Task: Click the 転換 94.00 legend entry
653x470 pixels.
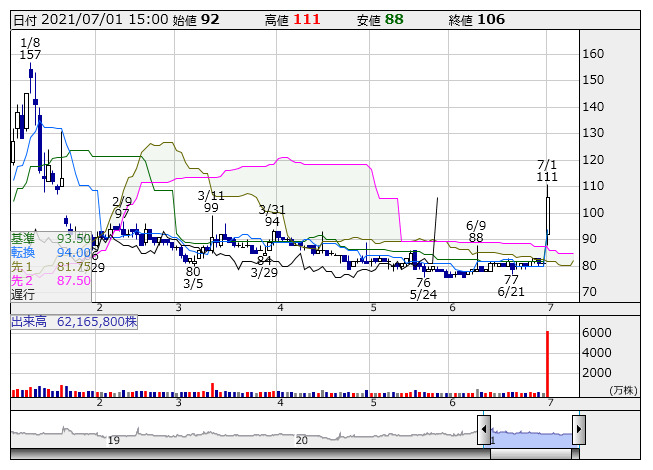Action: (x=50, y=252)
